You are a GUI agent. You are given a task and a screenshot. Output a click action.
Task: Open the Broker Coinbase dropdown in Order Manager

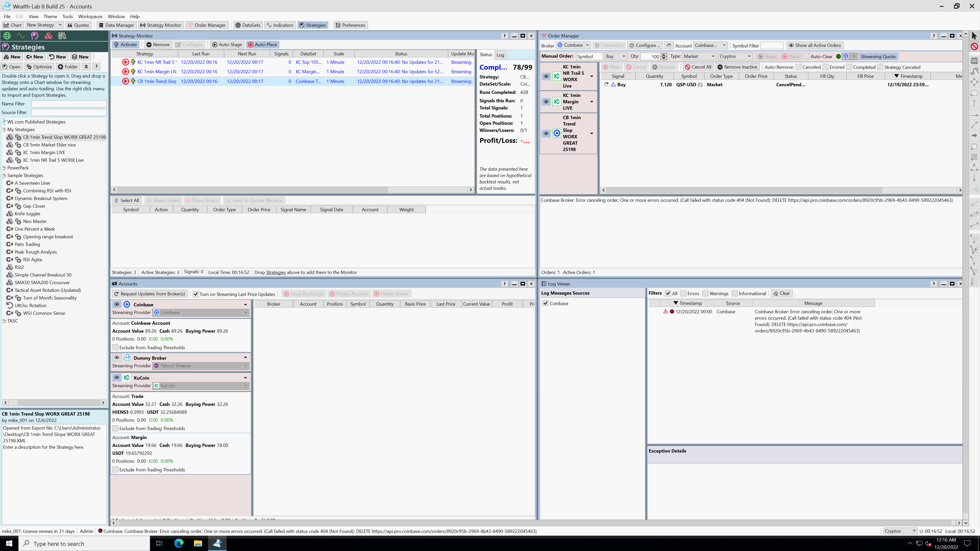(573, 45)
